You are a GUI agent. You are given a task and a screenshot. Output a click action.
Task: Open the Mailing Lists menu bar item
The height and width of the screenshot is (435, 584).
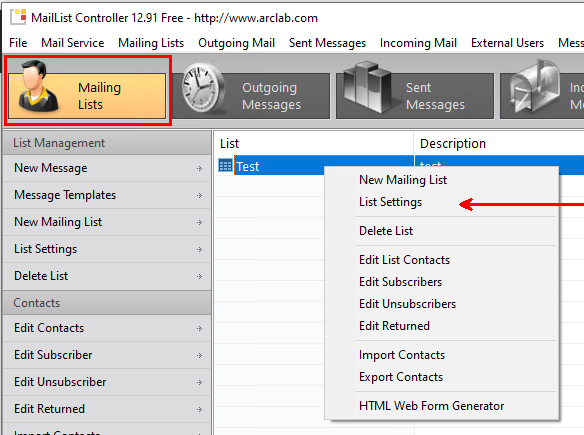(x=151, y=43)
